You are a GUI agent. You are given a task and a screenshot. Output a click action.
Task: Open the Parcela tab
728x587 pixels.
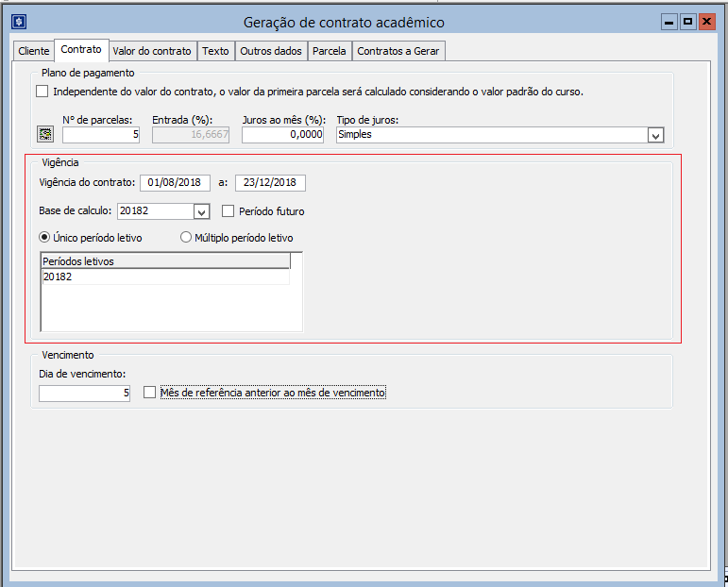tap(330, 51)
